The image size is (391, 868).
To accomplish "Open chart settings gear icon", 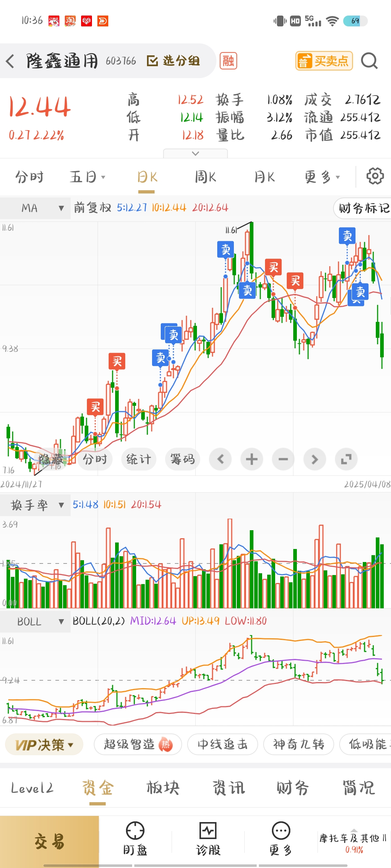I will [375, 176].
